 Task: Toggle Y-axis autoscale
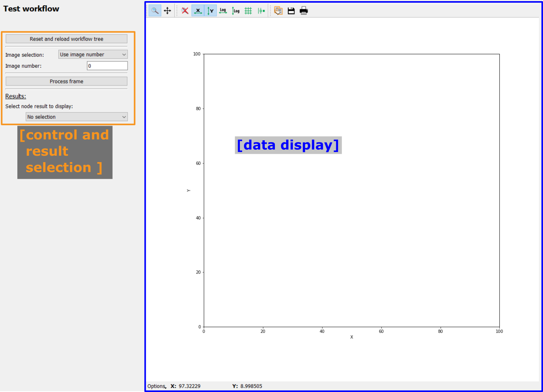tap(210, 11)
